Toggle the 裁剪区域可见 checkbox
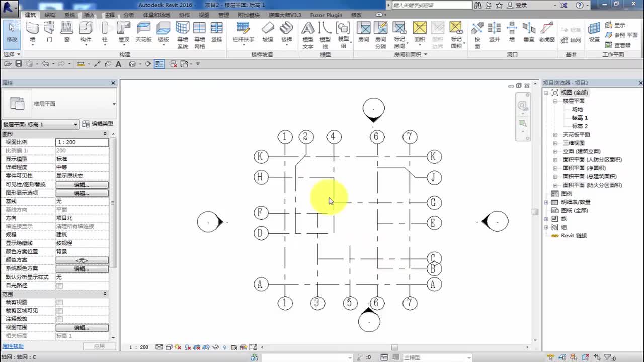644x362 pixels. pyautogui.click(x=60, y=311)
